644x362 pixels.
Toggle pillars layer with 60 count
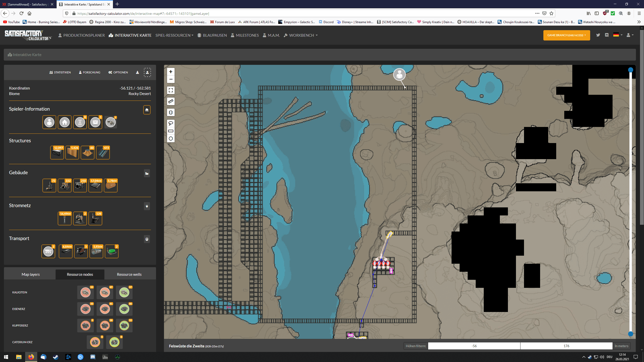coord(88,153)
